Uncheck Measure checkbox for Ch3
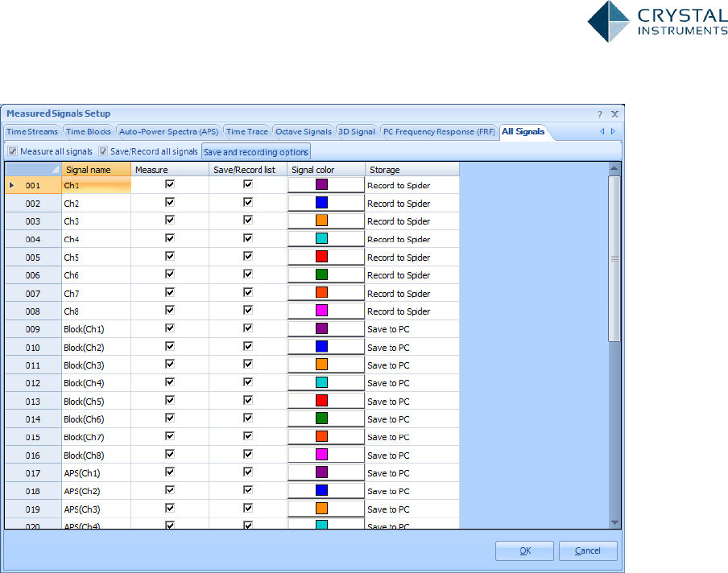 pyautogui.click(x=169, y=221)
